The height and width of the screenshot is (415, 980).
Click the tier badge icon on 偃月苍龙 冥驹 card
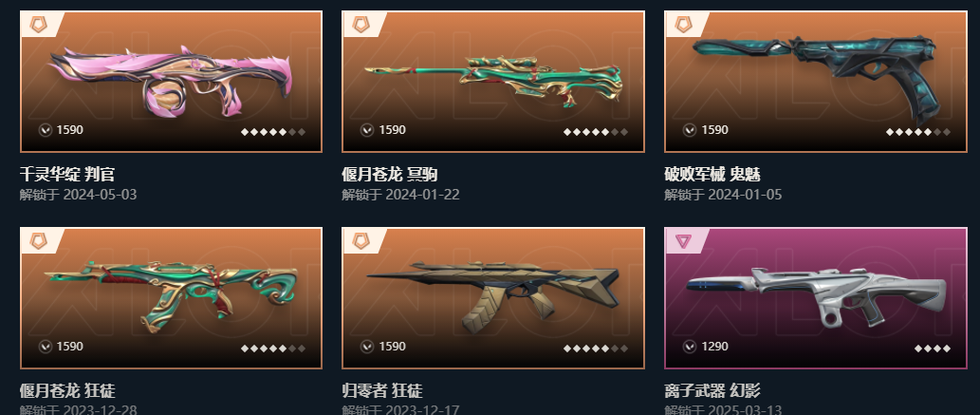point(361,25)
